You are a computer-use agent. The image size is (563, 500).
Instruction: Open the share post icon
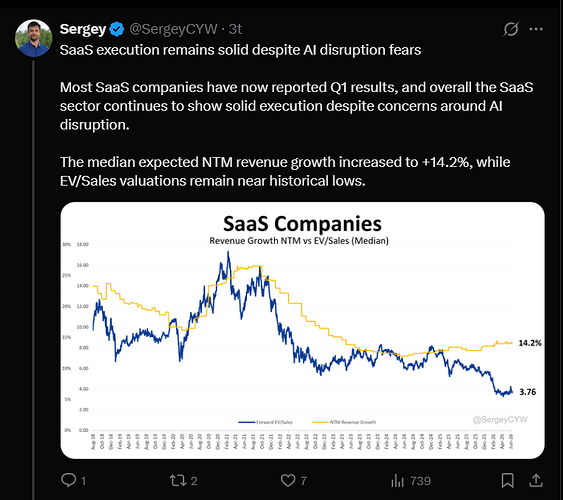point(536,480)
